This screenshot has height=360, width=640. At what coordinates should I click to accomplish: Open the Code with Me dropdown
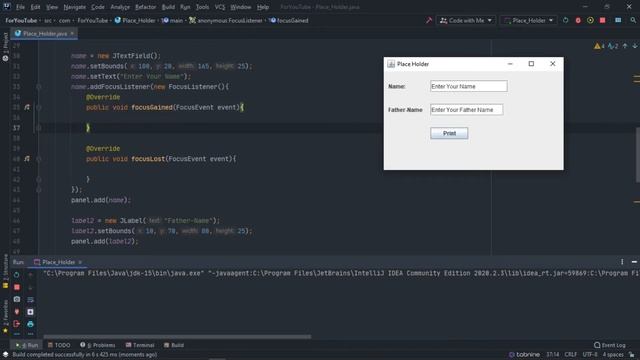[x=466, y=20]
